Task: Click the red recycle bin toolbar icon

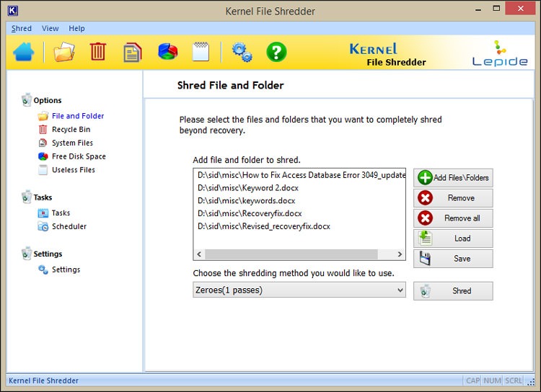Action: click(x=98, y=52)
